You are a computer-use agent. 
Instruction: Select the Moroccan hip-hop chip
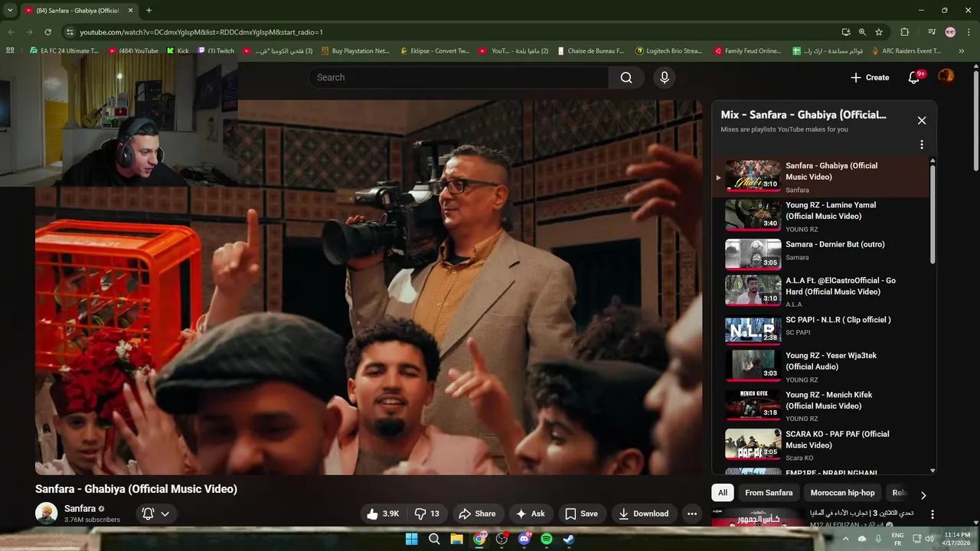(x=842, y=493)
